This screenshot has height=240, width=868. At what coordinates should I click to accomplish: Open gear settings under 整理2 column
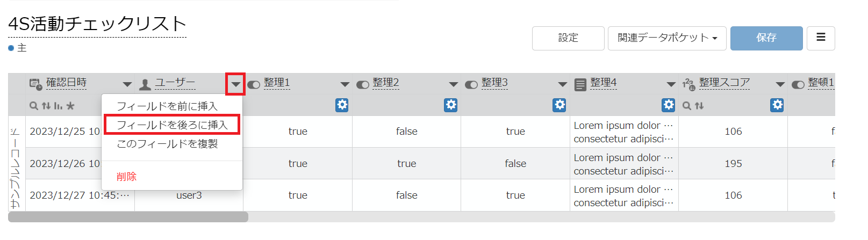click(x=451, y=105)
